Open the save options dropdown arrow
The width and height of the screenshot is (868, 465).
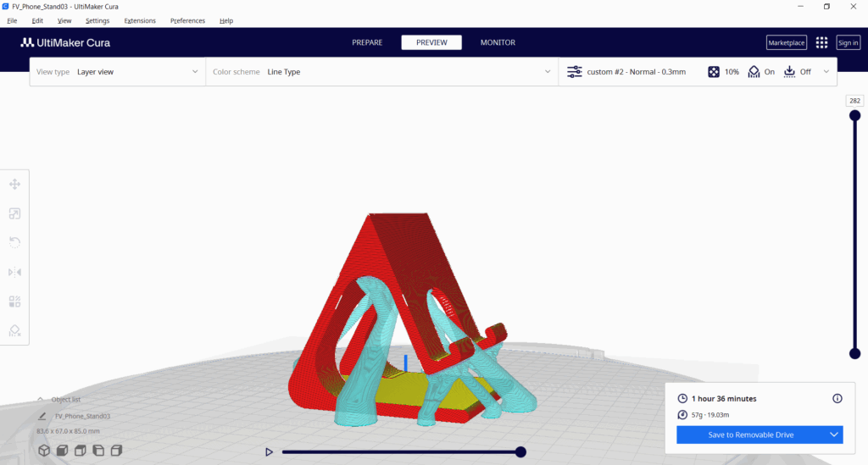[x=834, y=435]
